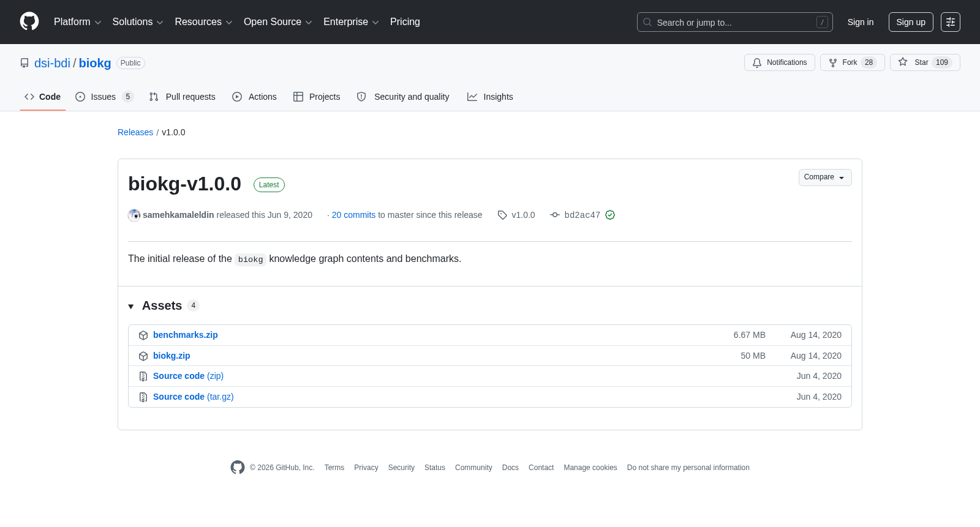Click the search magnifier icon
Viewport: 980px width, 527px height.
(647, 22)
